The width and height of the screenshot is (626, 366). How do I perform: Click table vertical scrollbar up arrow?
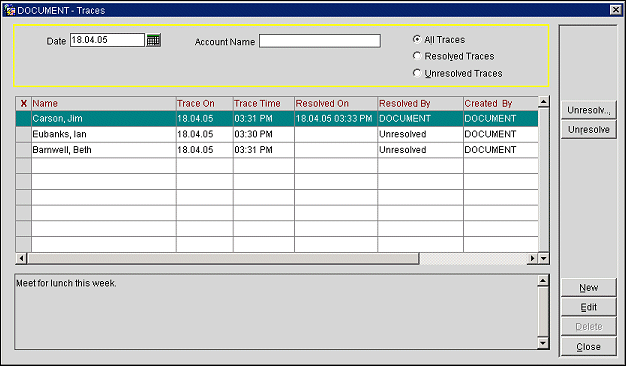coord(543,102)
